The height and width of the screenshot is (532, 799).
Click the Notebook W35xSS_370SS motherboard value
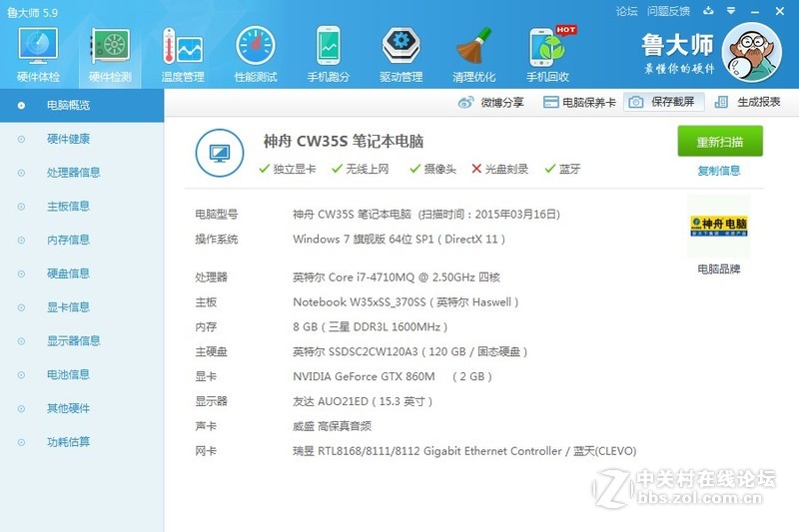pyautogui.click(x=405, y=302)
